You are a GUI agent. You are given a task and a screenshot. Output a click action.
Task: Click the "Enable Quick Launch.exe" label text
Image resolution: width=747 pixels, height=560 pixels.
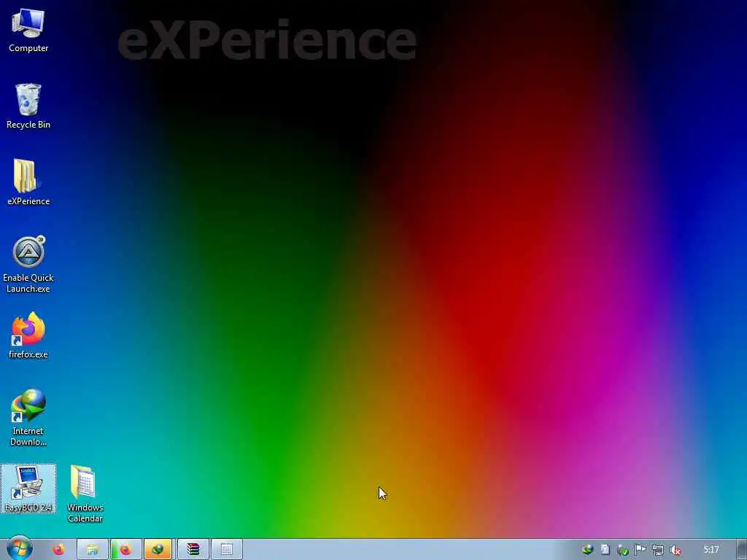click(28, 283)
